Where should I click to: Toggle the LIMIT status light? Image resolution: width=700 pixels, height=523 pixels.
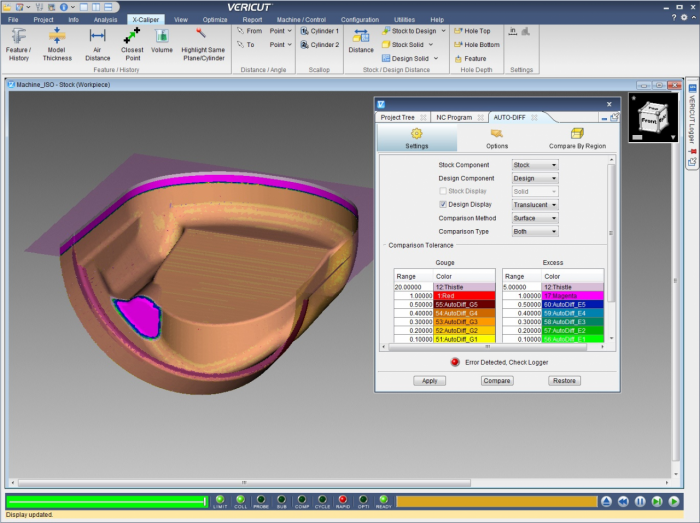[x=220, y=500]
